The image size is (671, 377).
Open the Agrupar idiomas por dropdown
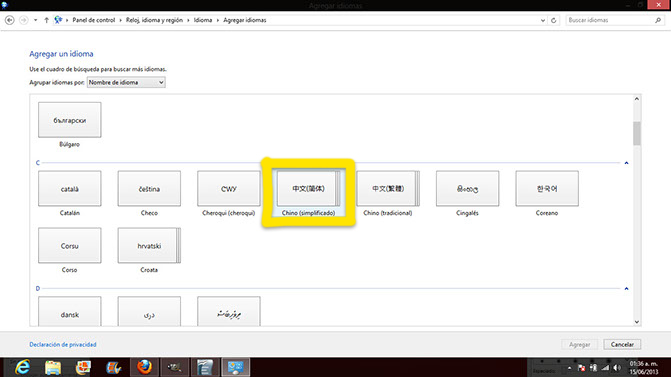126,82
